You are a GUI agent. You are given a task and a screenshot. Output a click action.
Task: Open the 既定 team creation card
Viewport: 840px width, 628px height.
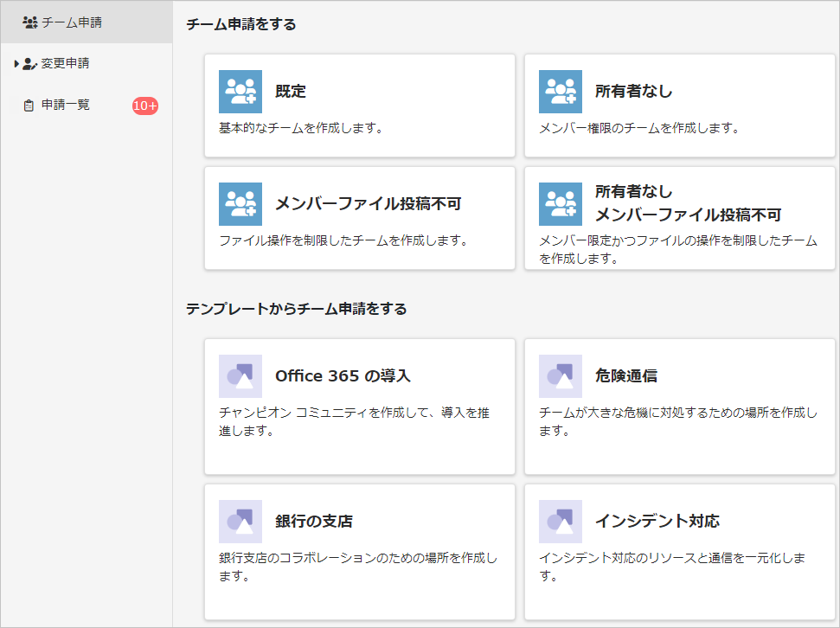coord(359,104)
